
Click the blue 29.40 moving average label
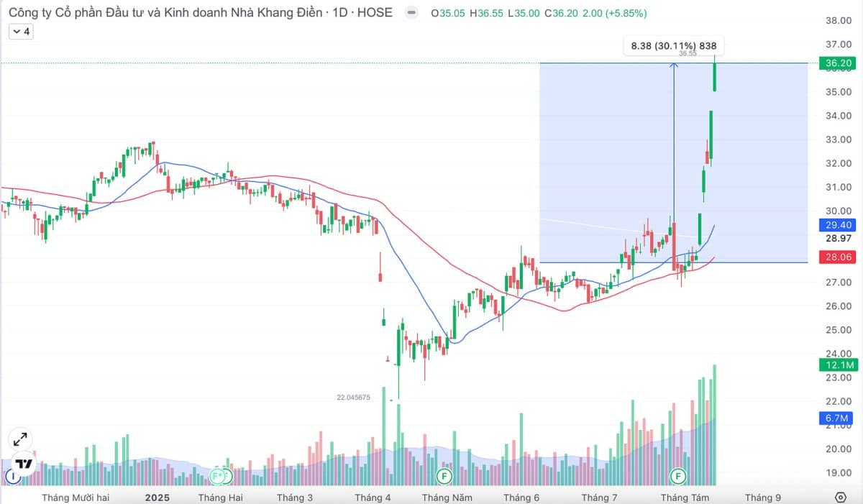839,225
